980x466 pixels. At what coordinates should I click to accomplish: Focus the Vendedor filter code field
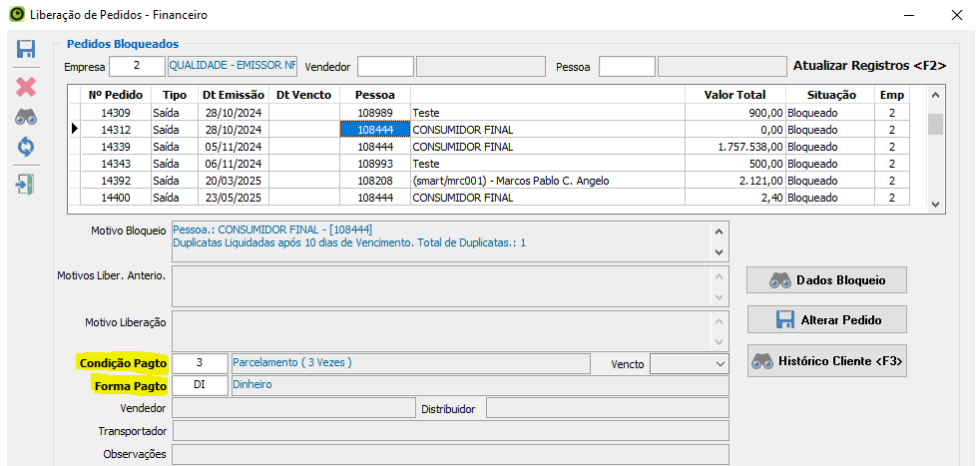pyautogui.click(x=384, y=67)
